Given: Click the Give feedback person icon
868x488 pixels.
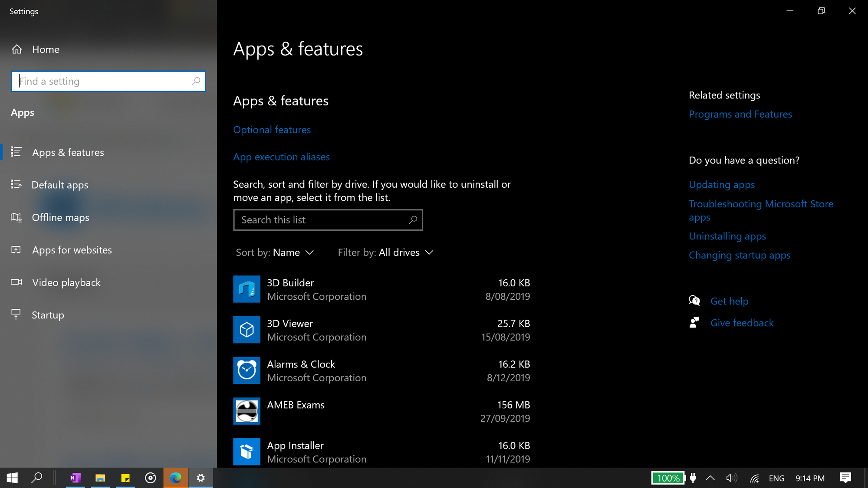Looking at the screenshot, I should (694, 322).
